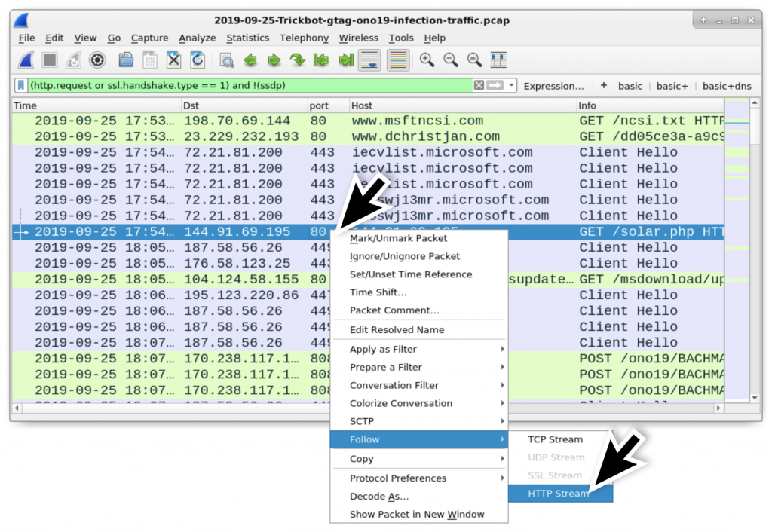Stop the capture with square icon

(x=49, y=60)
